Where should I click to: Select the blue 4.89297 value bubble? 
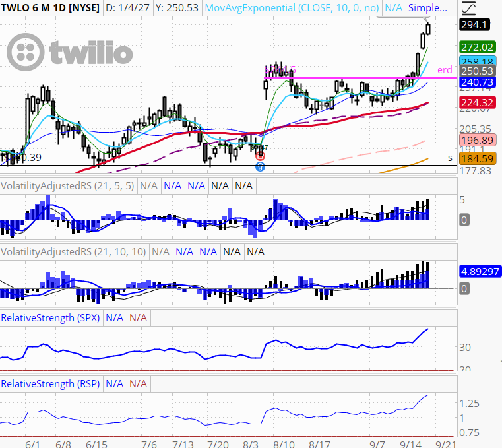480,272
